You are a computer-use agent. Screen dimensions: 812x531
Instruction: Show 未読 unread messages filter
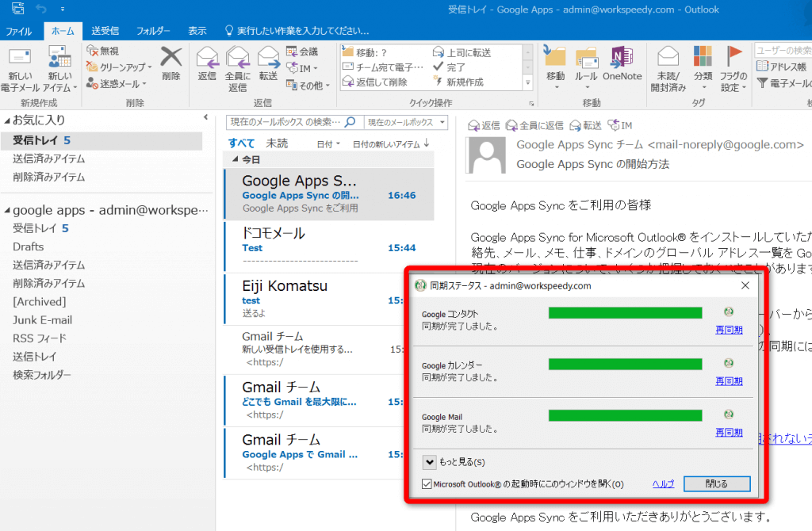click(x=277, y=143)
